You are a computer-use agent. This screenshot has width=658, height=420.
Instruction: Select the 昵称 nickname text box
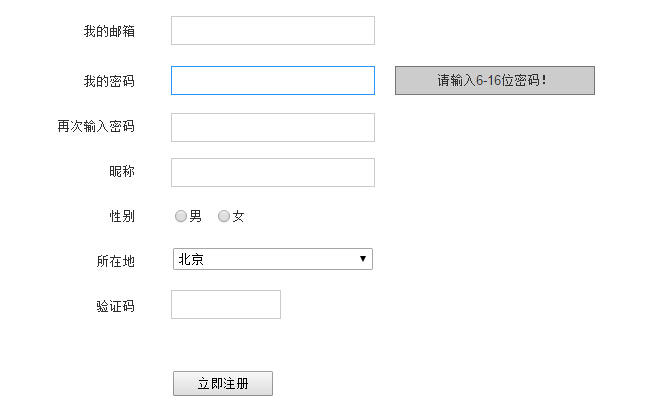(272, 173)
